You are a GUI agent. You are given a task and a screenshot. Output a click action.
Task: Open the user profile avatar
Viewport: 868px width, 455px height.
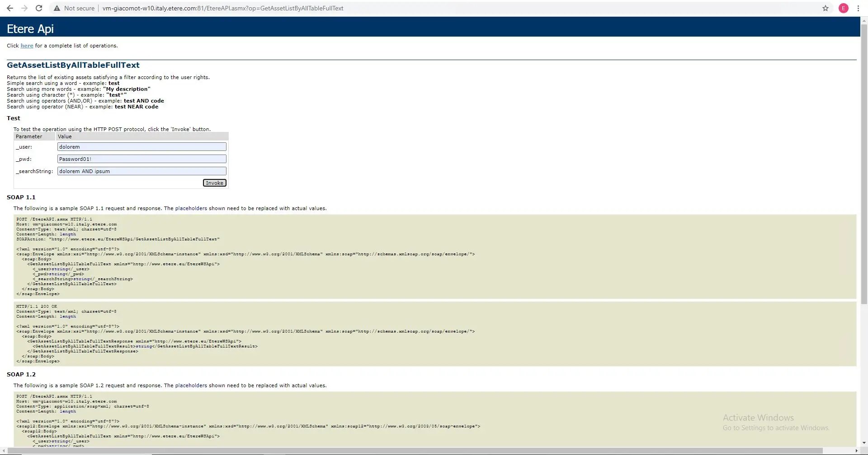(x=844, y=8)
